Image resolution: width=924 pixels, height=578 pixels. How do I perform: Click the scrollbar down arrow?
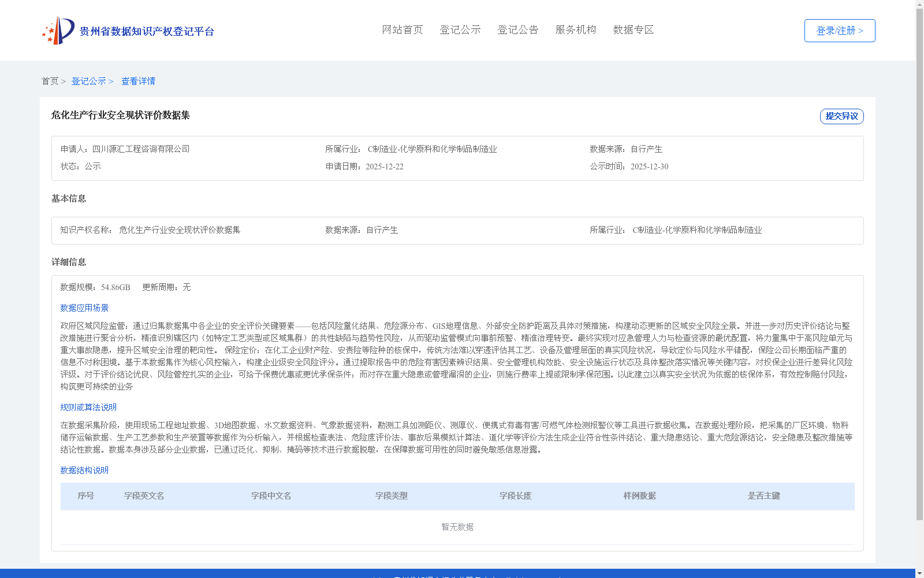(919, 573)
